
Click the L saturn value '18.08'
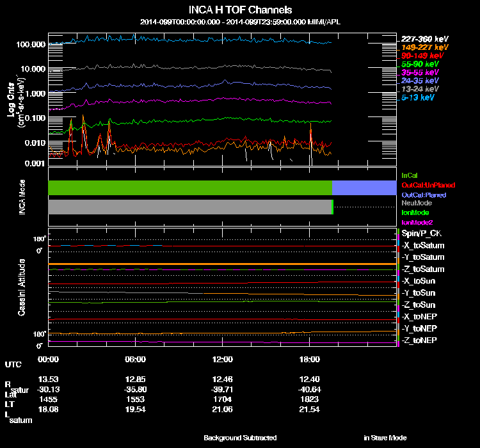pos(48,410)
